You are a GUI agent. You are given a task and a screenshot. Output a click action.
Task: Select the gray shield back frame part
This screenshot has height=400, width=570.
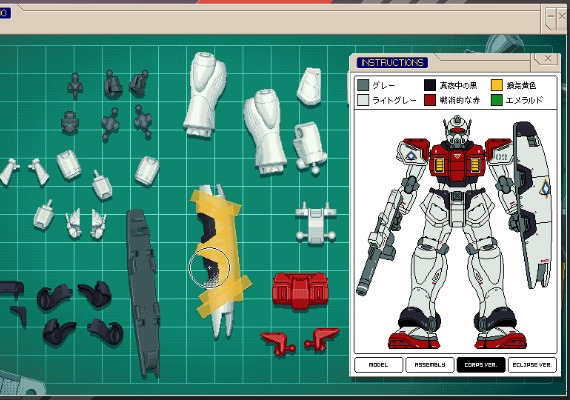143,293
